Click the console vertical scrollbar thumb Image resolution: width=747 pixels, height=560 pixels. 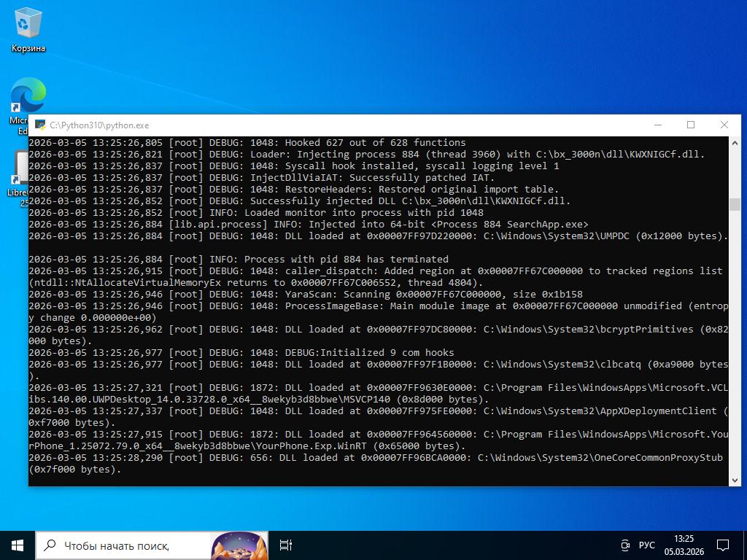(x=735, y=204)
